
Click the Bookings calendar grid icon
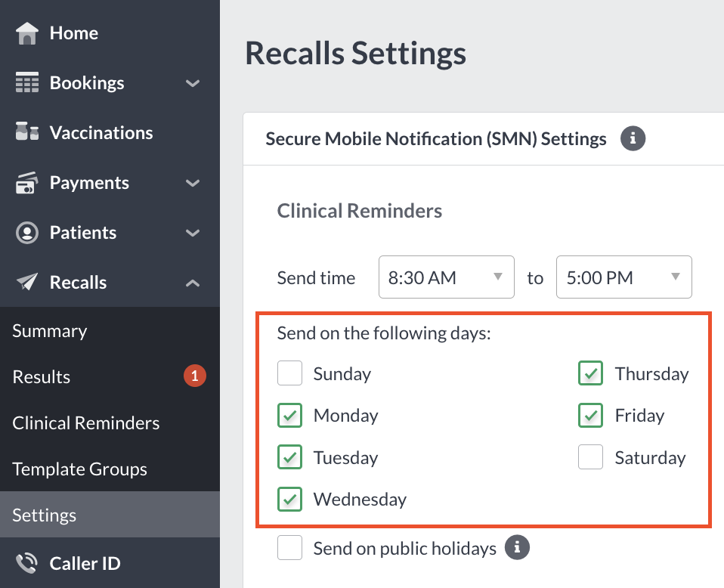pos(26,82)
